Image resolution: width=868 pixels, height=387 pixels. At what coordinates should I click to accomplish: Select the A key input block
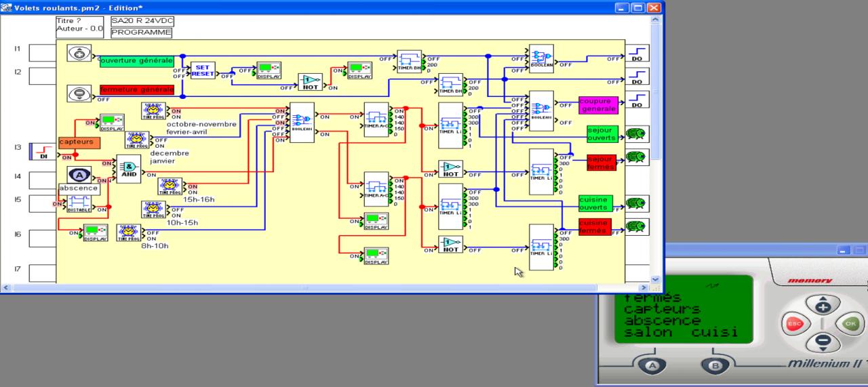[79, 174]
